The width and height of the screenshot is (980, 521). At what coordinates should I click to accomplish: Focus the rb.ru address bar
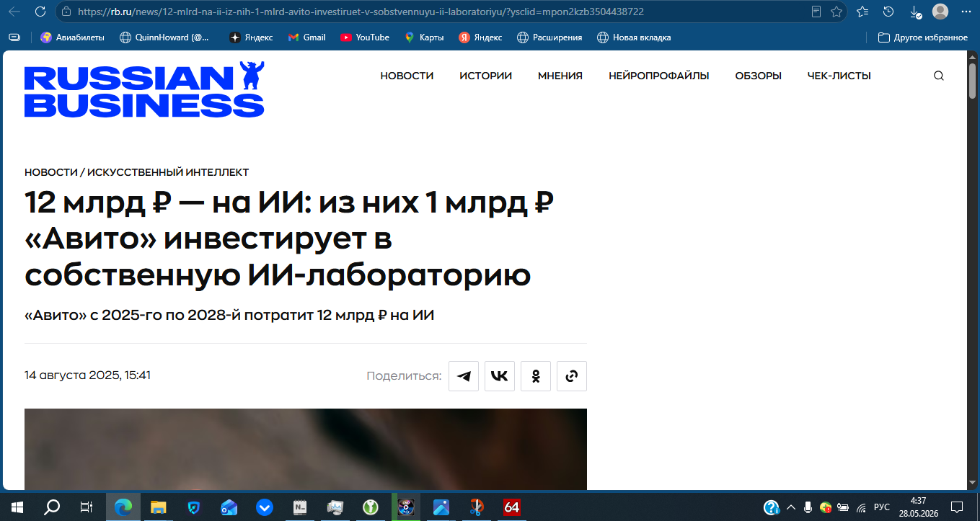pyautogui.click(x=433, y=12)
